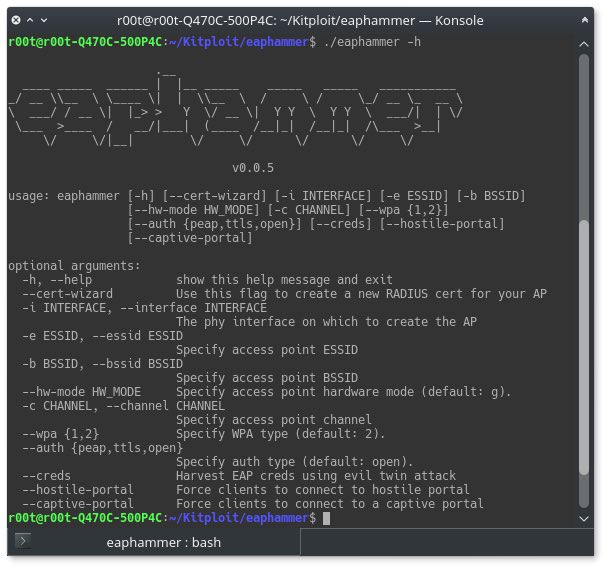Click the down chevron in title bar

point(44,20)
